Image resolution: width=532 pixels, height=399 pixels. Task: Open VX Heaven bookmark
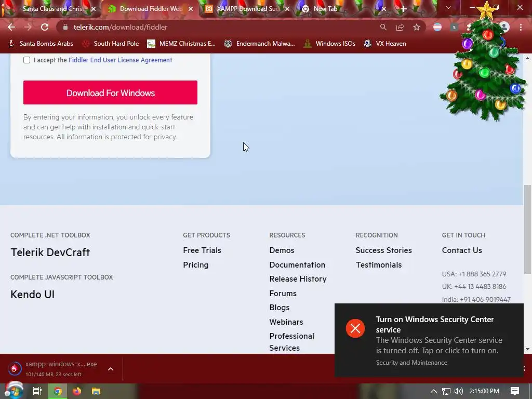(385, 44)
